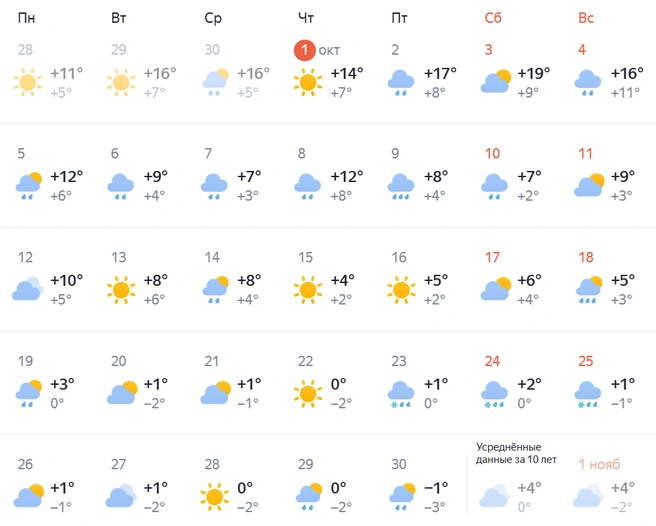
Task: Select the sun icon for day 22
Action: (308, 393)
